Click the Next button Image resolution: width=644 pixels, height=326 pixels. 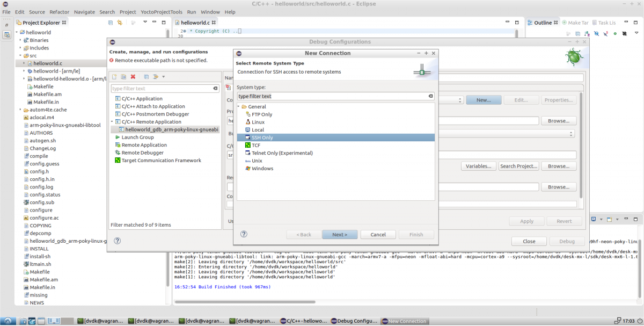340,235
